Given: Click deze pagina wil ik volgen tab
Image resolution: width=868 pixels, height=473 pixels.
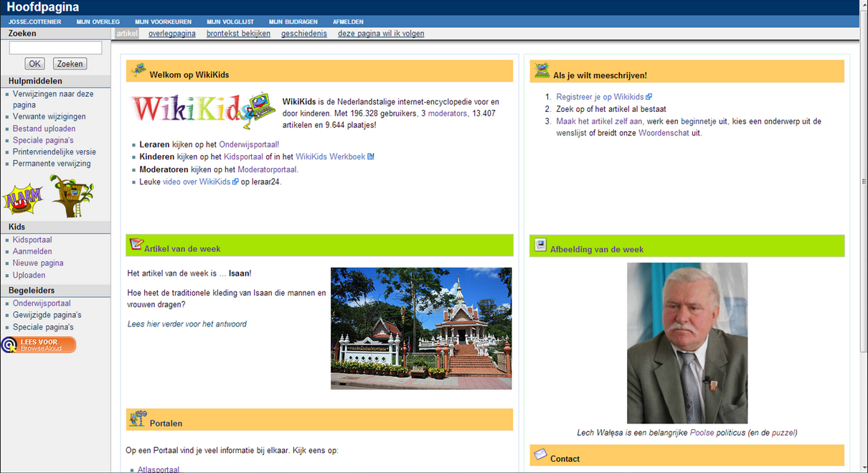Looking at the screenshot, I should [381, 34].
